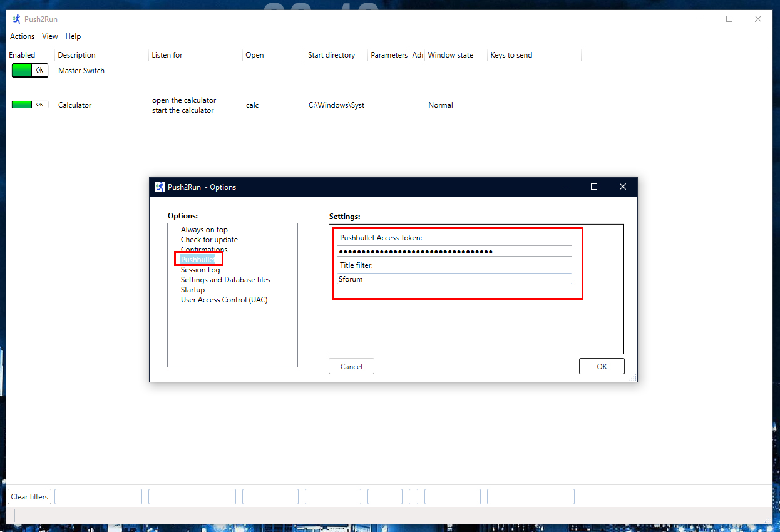Select User Access Control (UAC) option

pos(224,300)
